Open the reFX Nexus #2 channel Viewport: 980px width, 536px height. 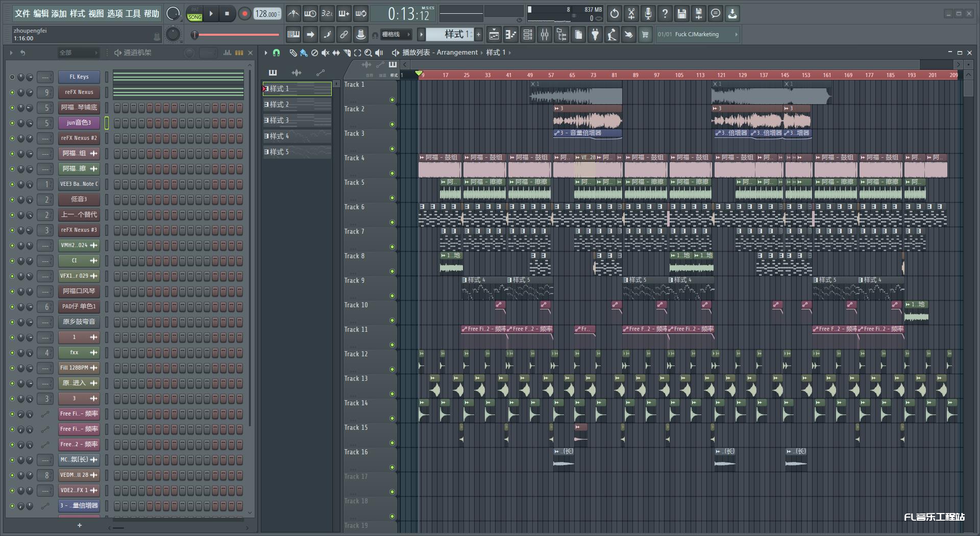click(79, 138)
